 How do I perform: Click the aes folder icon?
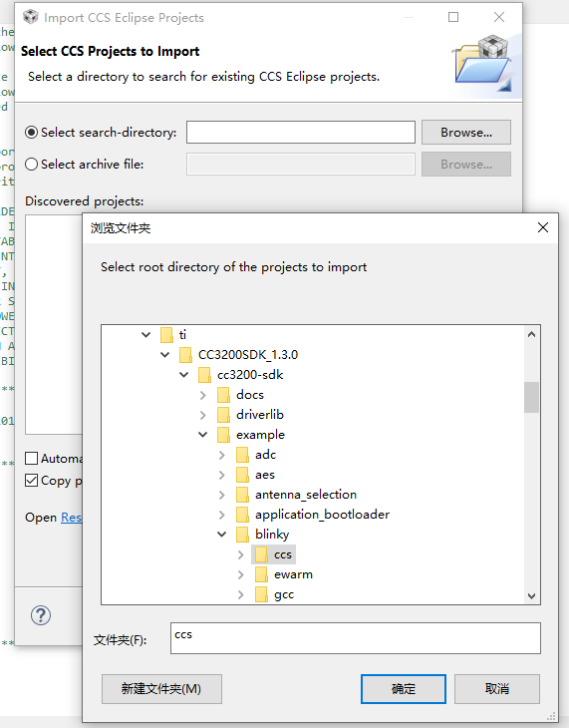pos(243,475)
